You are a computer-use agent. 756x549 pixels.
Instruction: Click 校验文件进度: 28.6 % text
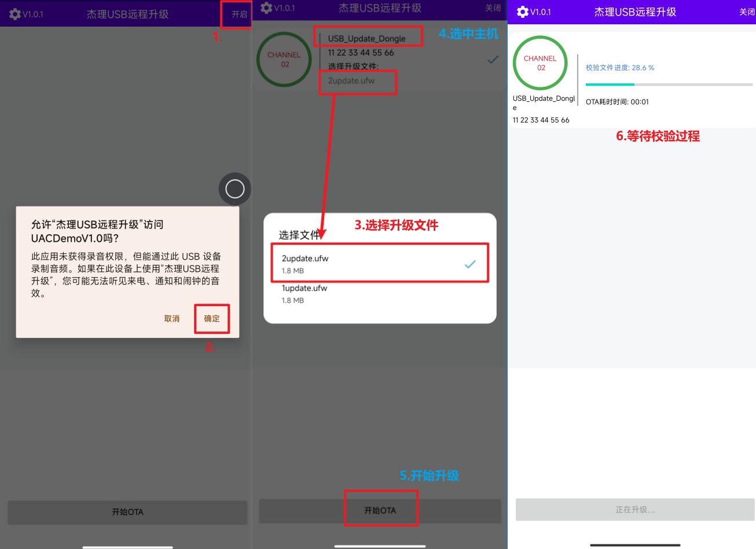[x=620, y=68]
